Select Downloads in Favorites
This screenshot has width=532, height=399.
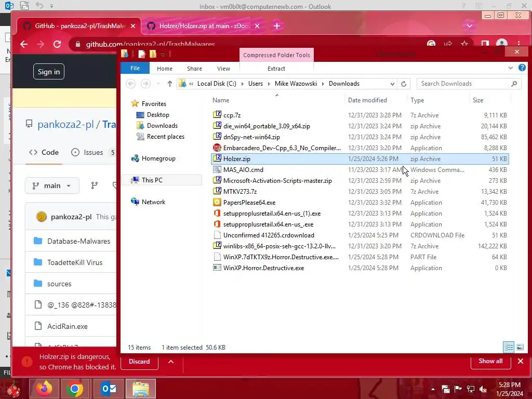pyautogui.click(x=162, y=126)
